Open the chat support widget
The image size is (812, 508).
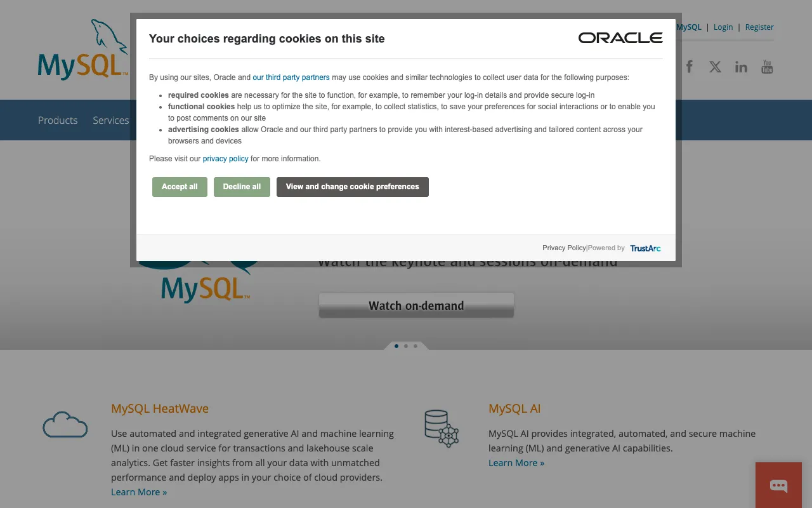(x=778, y=485)
